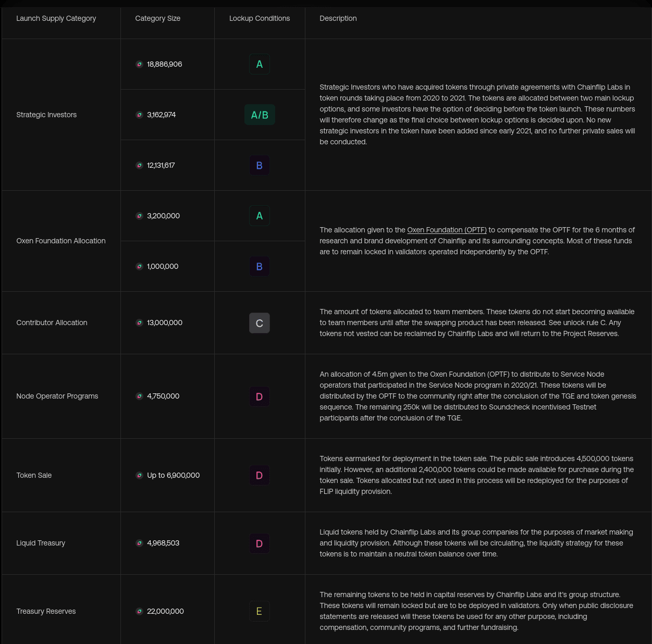Click the FLIP token icon beside 18,886,906

point(139,64)
